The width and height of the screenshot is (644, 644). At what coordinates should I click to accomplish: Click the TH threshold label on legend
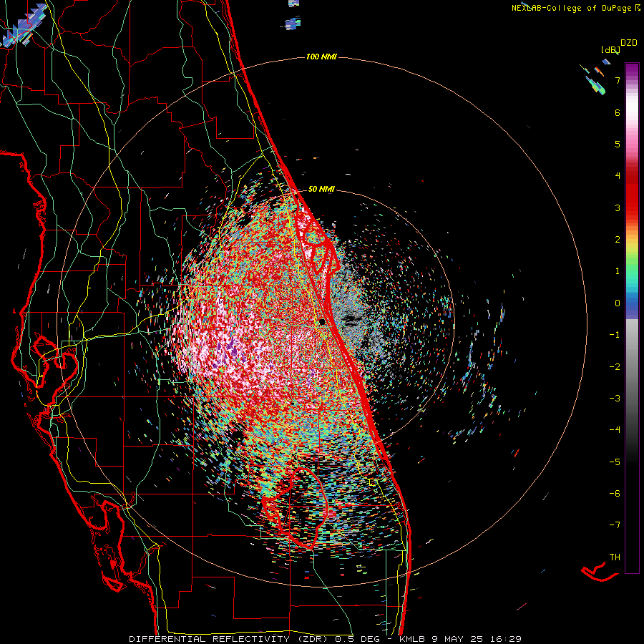[615, 557]
